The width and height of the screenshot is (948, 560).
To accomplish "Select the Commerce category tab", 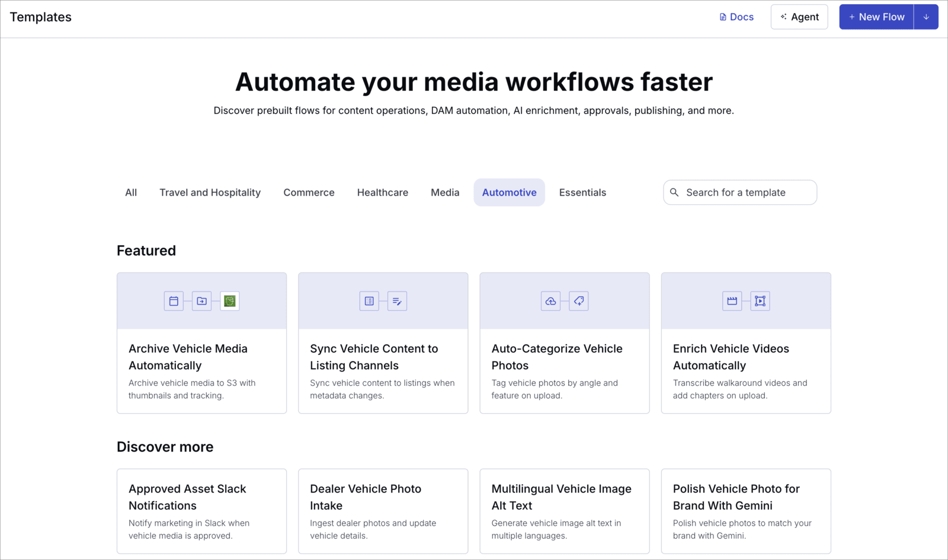I will tap(309, 193).
